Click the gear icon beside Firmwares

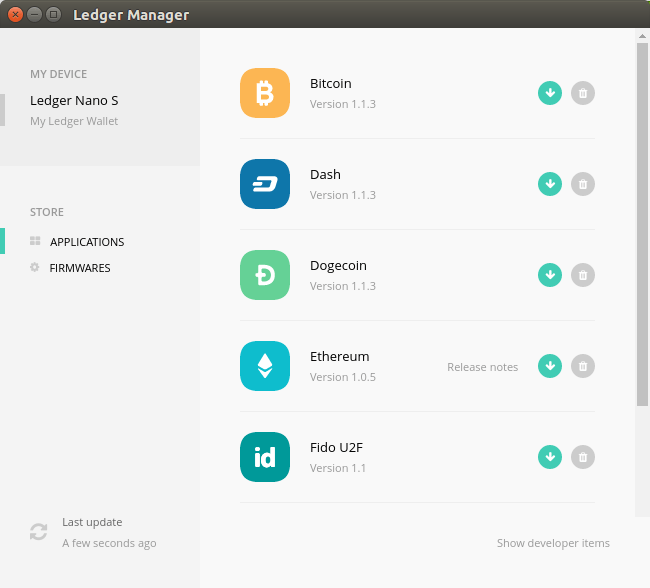35,267
